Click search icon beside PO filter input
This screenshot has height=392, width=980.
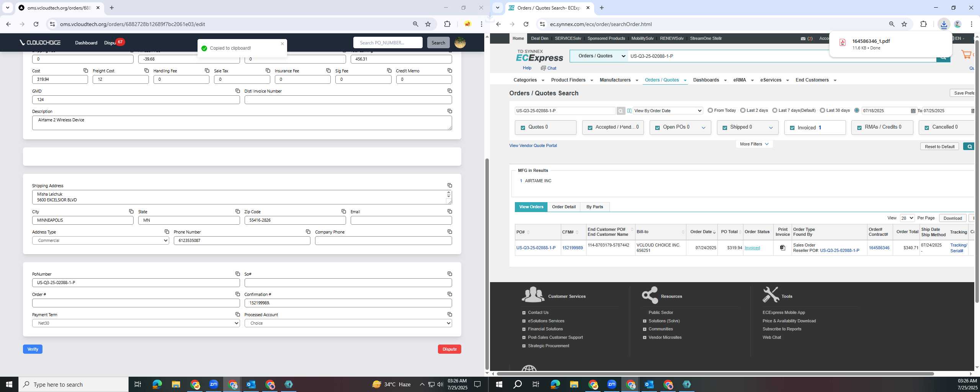[621, 111]
